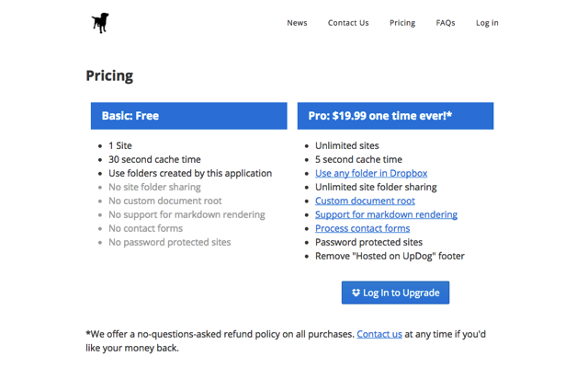The image size is (588, 368).
Task: Click the black dog logo
Action: (x=100, y=23)
